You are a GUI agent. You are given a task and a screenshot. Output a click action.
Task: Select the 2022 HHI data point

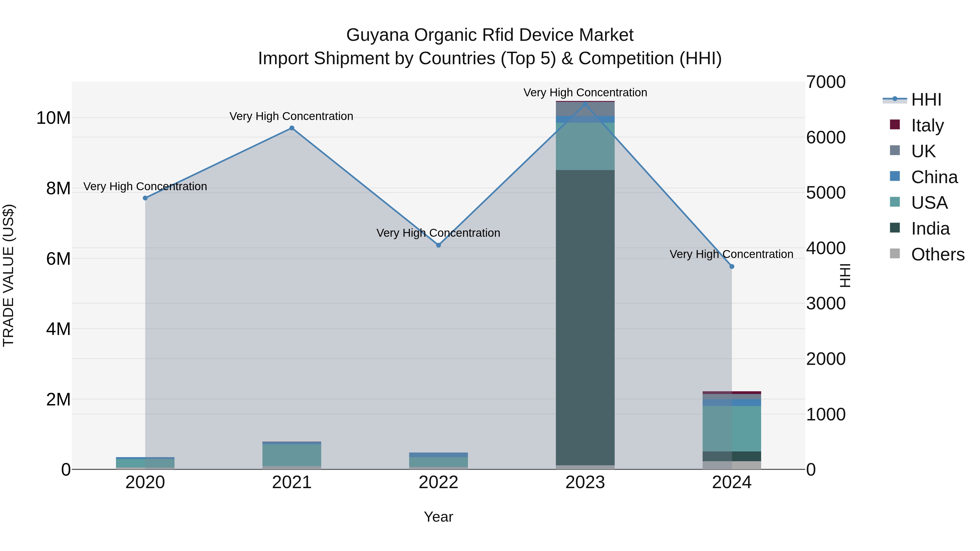(438, 245)
